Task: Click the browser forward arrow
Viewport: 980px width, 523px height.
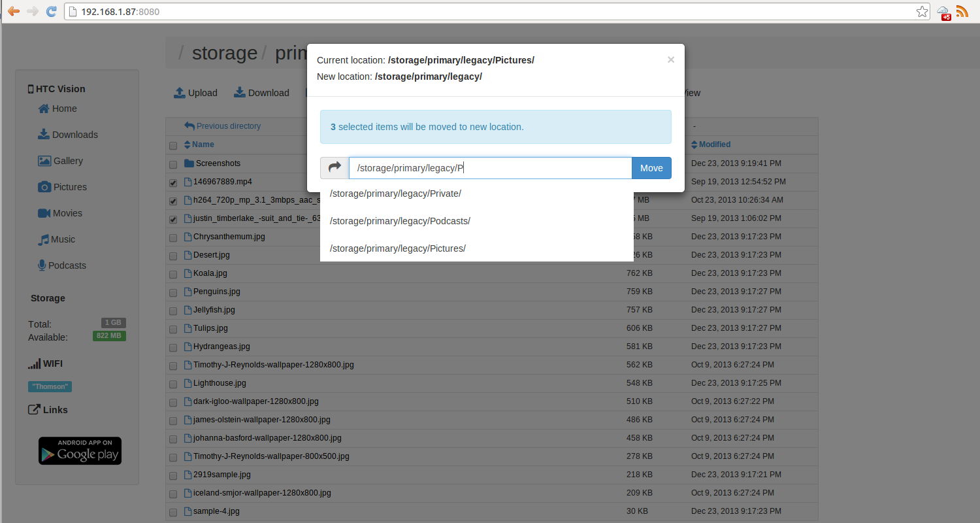Action: click(33, 12)
